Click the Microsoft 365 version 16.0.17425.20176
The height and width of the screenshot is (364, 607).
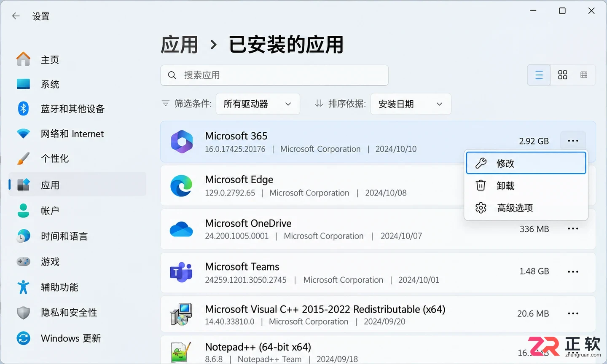tap(235, 149)
